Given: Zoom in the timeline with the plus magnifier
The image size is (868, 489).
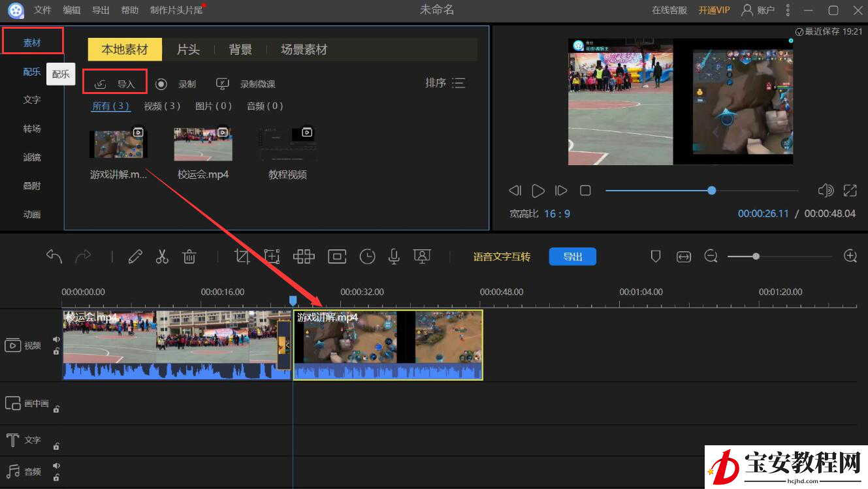Looking at the screenshot, I should [x=850, y=256].
